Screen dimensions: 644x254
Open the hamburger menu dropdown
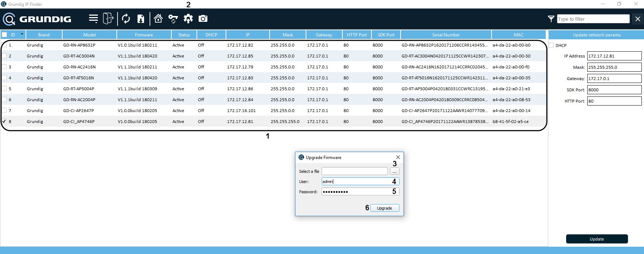coord(94,19)
